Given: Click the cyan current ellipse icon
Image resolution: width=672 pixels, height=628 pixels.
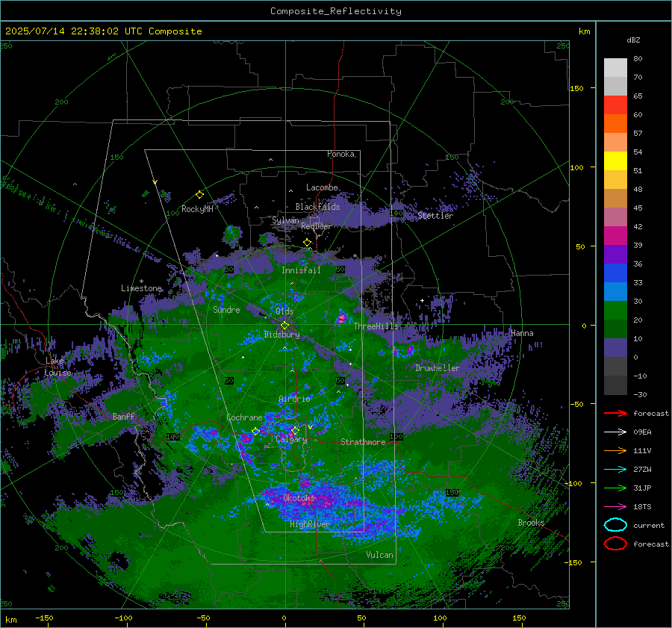Looking at the screenshot, I should click(615, 525).
